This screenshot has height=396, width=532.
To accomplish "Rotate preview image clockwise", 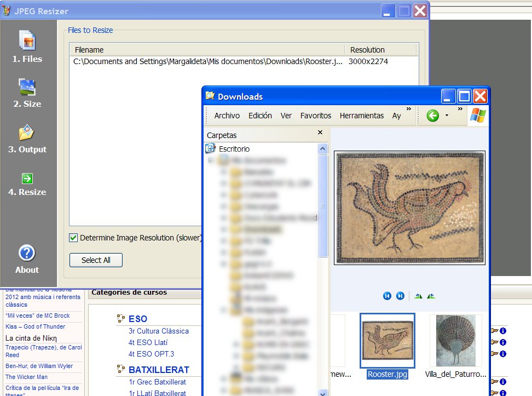I will [x=418, y=296].
